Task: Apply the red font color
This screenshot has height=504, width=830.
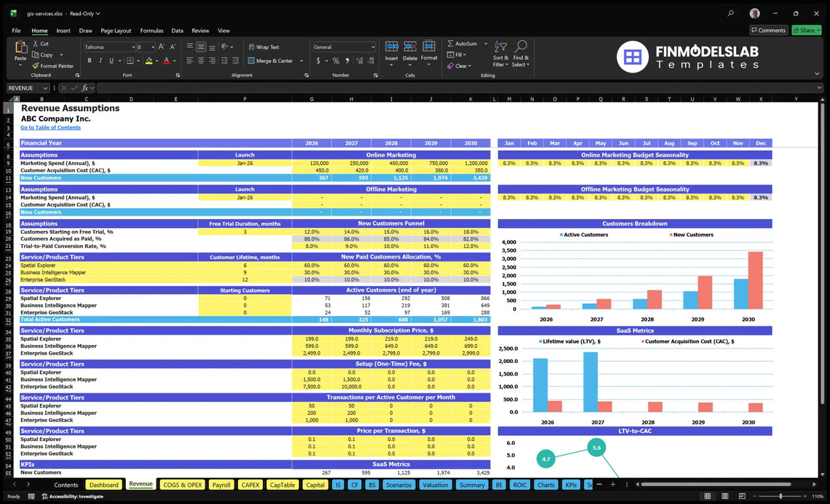Action: pyautogui.click(x=166, y=61)
